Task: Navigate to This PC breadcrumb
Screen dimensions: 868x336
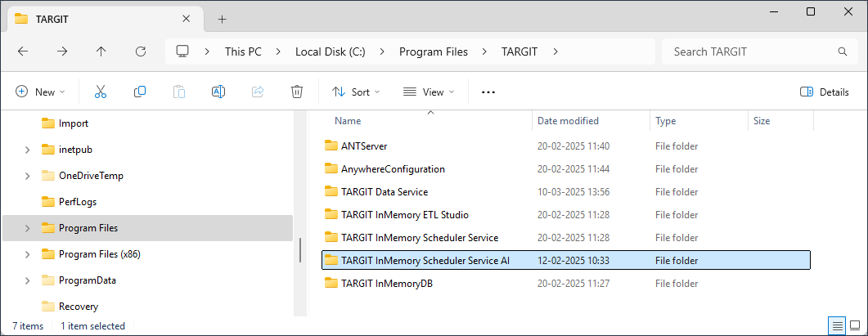Action: tap(243, 52)
